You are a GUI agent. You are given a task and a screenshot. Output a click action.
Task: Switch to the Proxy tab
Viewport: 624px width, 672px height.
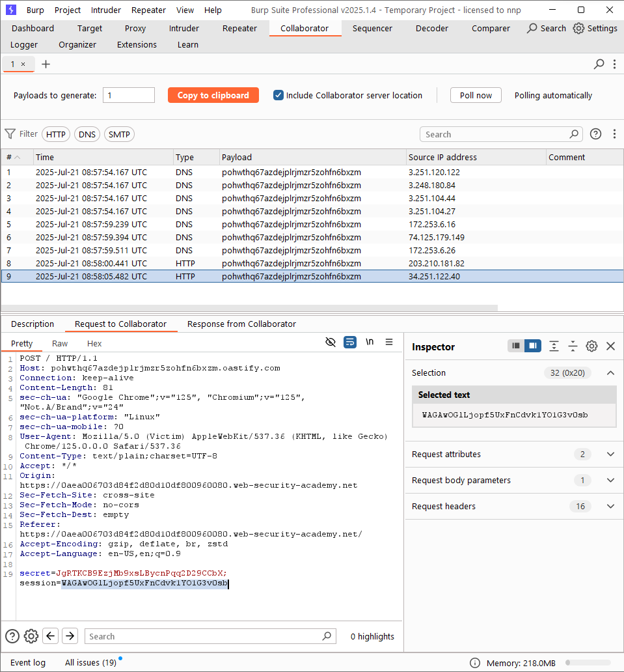click(x=135, y=28)
